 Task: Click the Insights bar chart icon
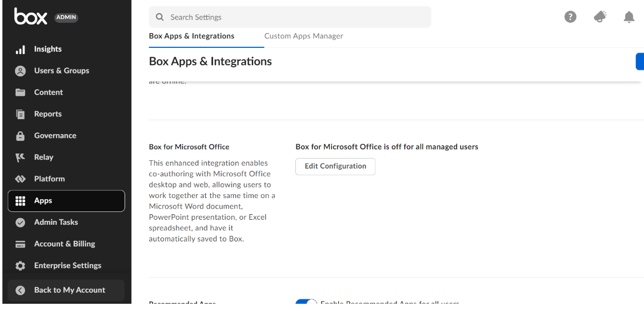click(x=20, y=50)
